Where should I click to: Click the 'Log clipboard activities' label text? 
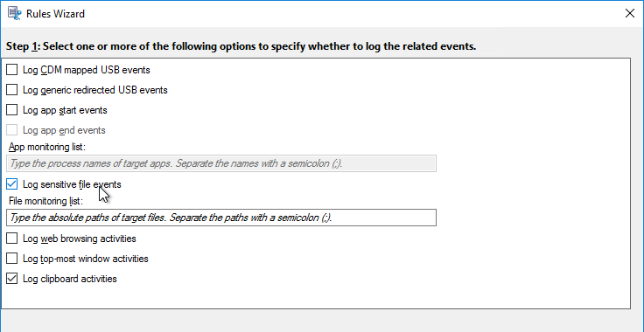point(70,279)
